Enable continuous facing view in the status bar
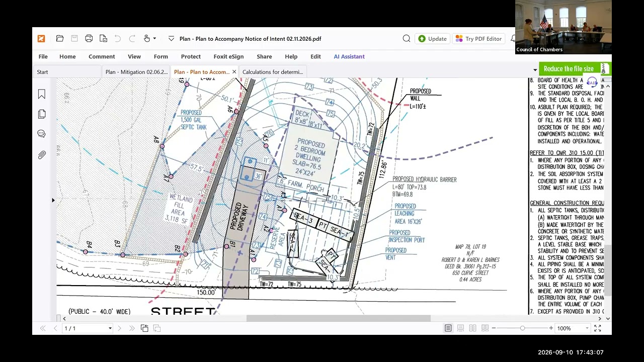 click(485, 328)
